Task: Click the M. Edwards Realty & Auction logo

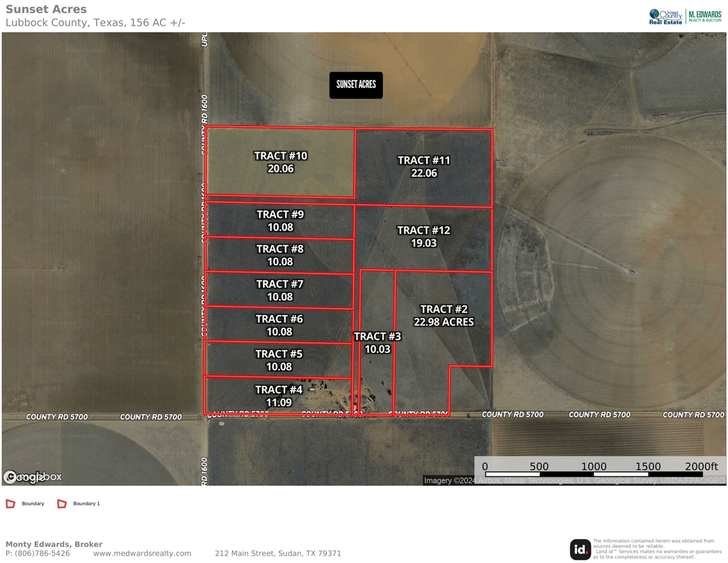Action: pos(704,16)
